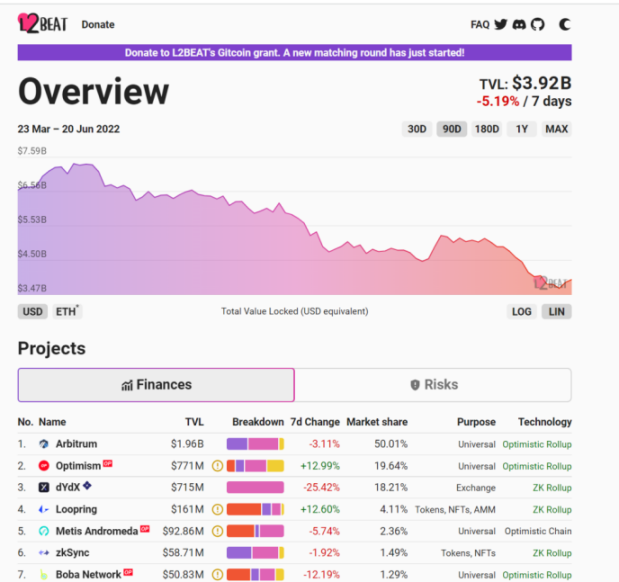
Task: Open the GitHub icon link
Action: [537, 24]
